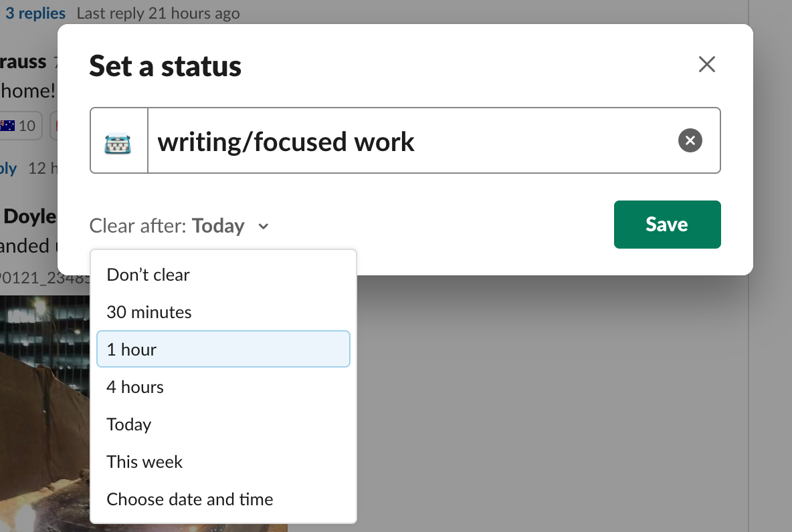
Task: Open the emoji picker via typewriter status icon
Action: 119,140
